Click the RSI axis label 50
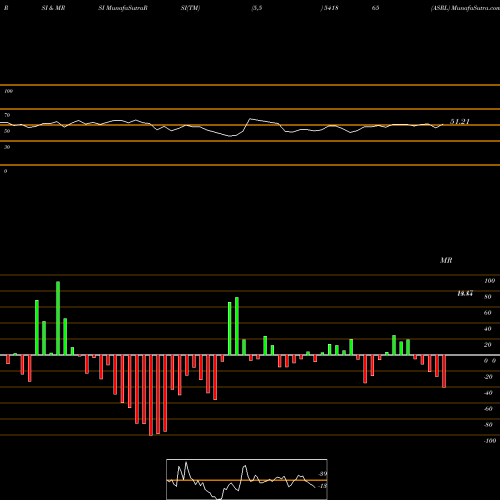The height and width of the screenshot is (500, 500). point(7,131)
